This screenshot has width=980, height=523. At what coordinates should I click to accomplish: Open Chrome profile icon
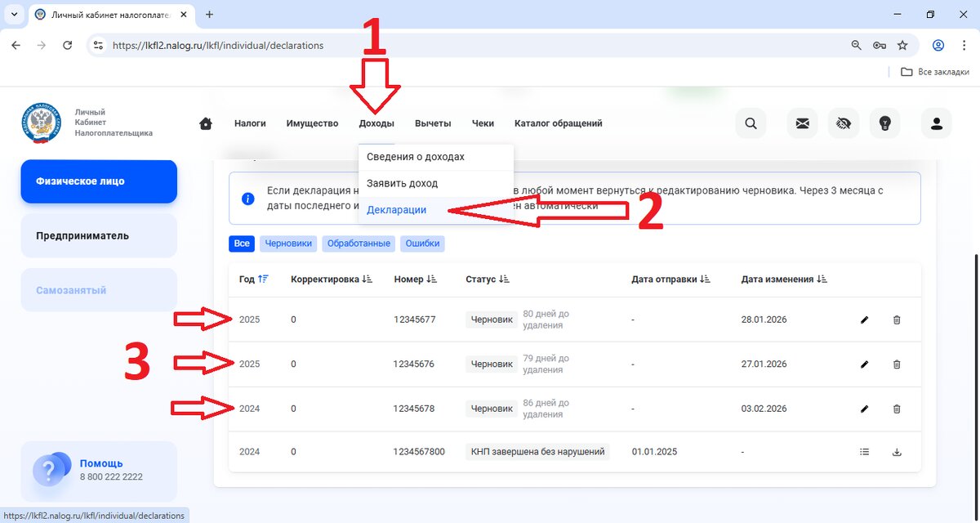click(938, 46)
